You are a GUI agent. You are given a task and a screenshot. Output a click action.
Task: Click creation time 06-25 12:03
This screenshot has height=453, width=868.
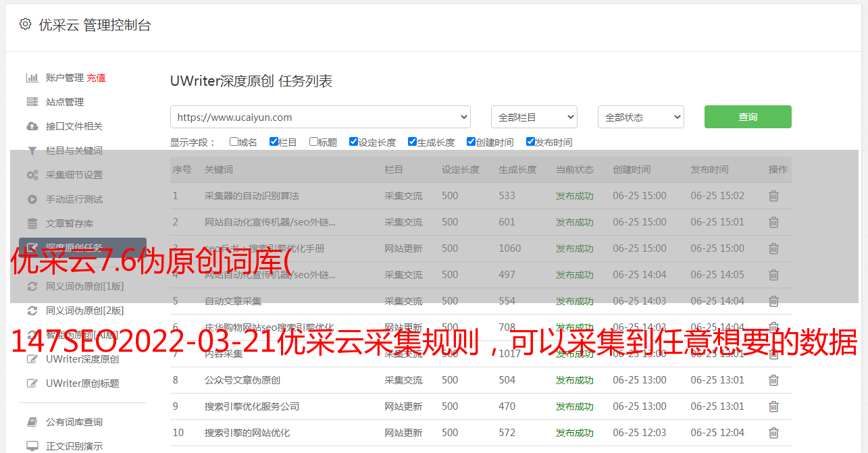click(640, 433)
